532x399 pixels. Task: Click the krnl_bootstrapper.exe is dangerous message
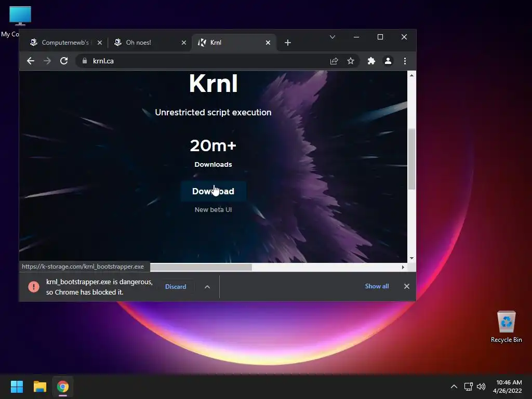(99, 287)
